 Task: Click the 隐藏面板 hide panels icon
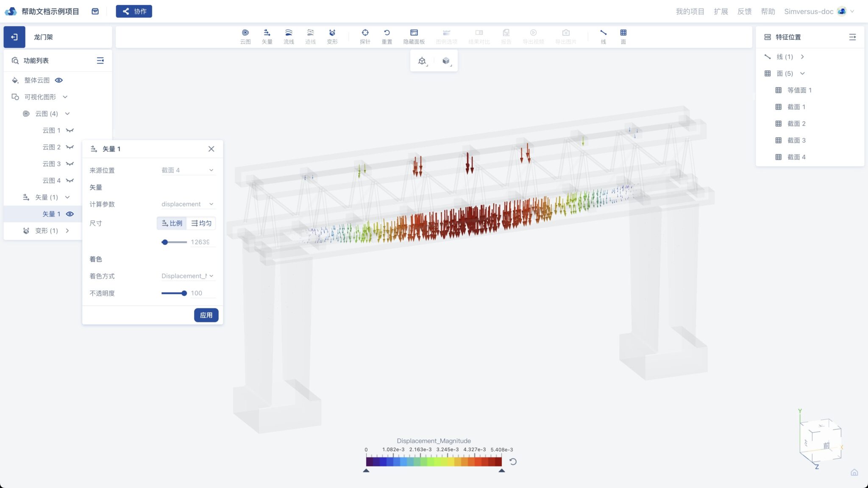414,33
